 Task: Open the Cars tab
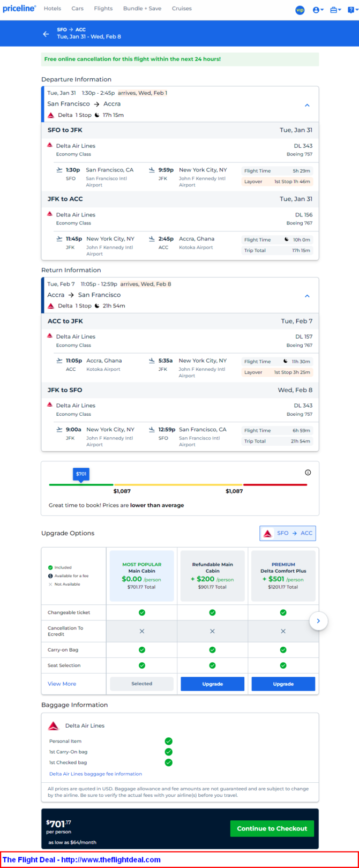78,9
